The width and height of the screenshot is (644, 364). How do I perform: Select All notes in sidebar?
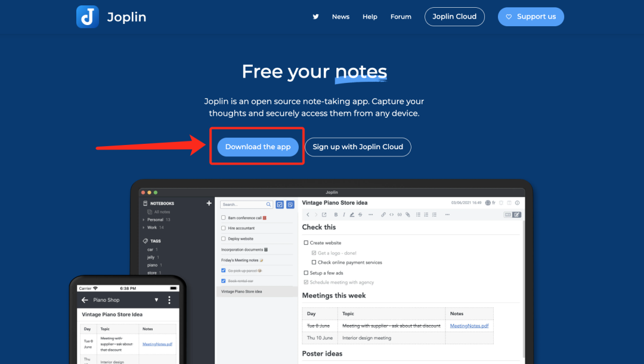point(162,212)
